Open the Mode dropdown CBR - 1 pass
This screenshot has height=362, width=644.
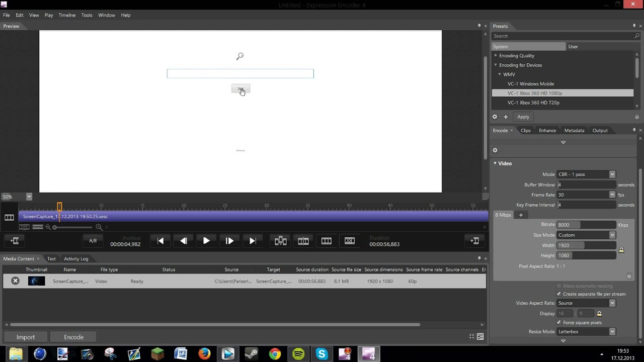(x=586, y=174)
